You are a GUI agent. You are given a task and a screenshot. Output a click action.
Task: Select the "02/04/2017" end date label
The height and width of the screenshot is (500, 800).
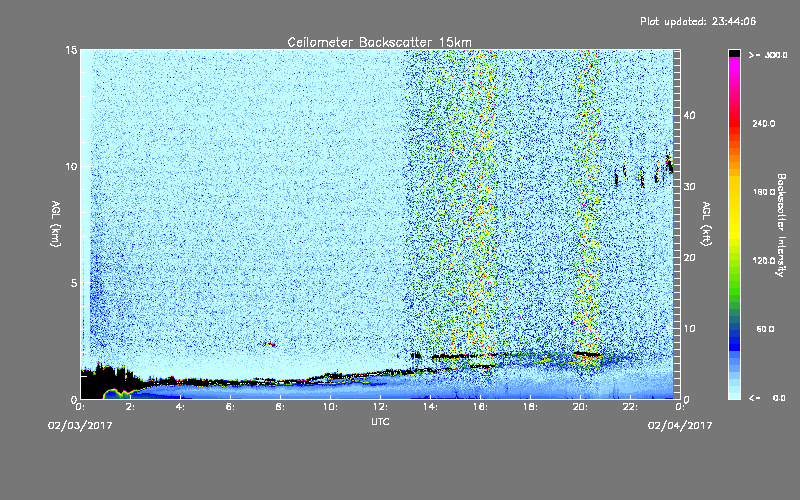coord(680,425)
